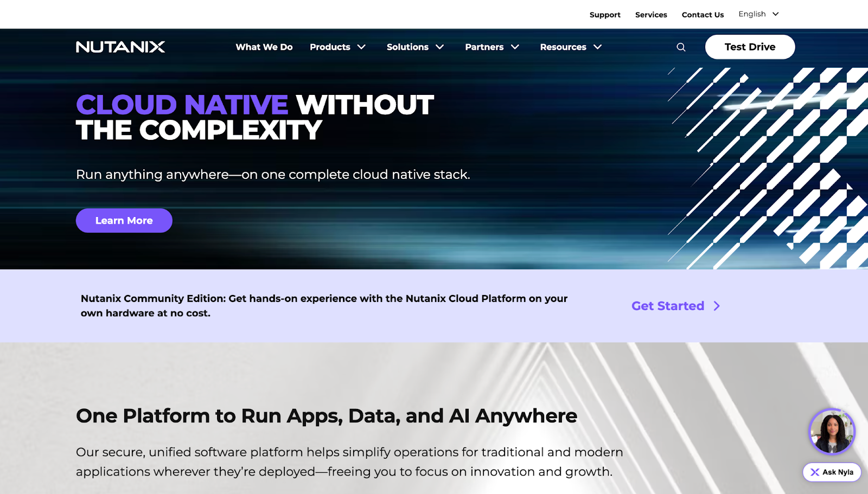
Task: Open the Services link
Action: click(651, 15)
